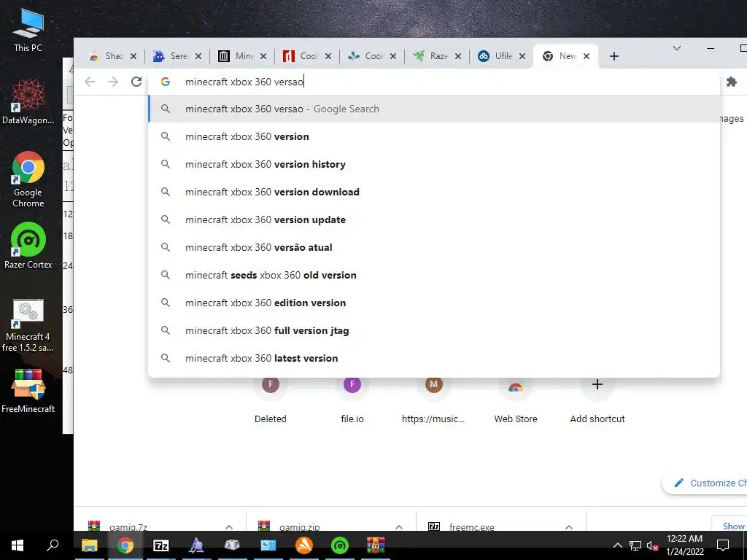Image resolution: width=747 pixels, height=560 pixels.
Task: Click the Chrome reload button
Action: 136,82
